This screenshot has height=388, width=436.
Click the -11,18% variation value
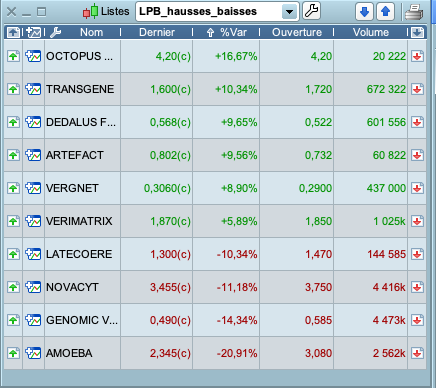click(237, 287)
